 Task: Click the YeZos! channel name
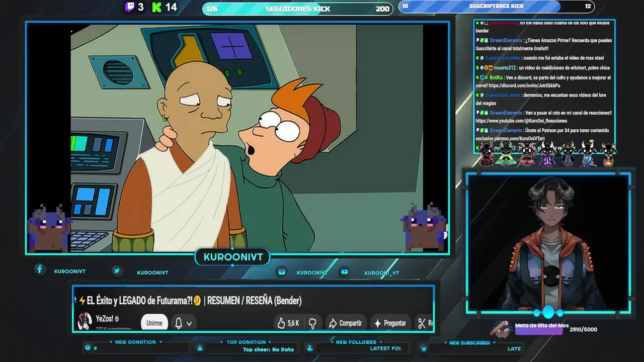click(x=105, y=319)
